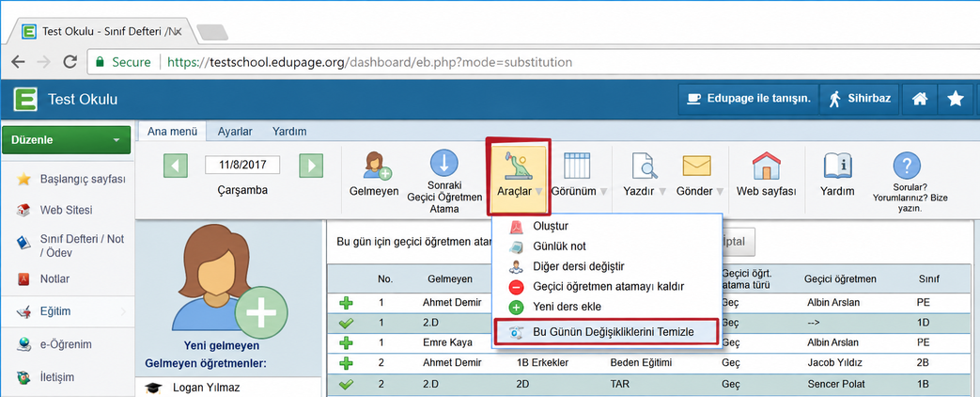Viewport: 980px width, 397px height.
Task: Click the Sorular question mark icon
Action: pyautogui.click(x=907, y=166)
